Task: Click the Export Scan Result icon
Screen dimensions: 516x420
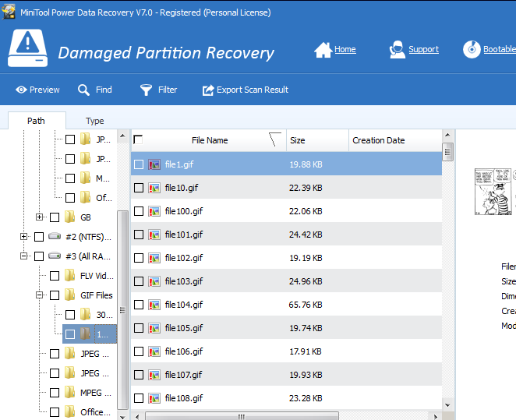Action: [x=208, y=90]
